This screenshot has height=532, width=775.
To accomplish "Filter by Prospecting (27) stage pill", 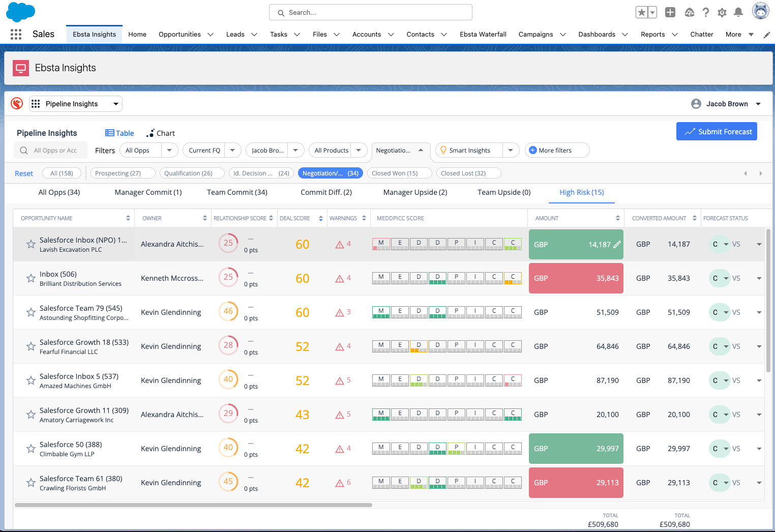I will click(123, 173).
